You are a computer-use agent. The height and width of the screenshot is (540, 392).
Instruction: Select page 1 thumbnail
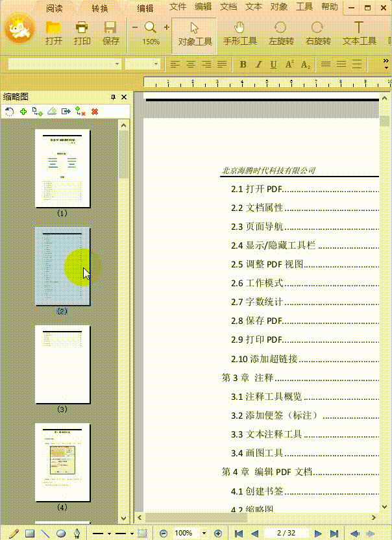[x=62, y=168]
